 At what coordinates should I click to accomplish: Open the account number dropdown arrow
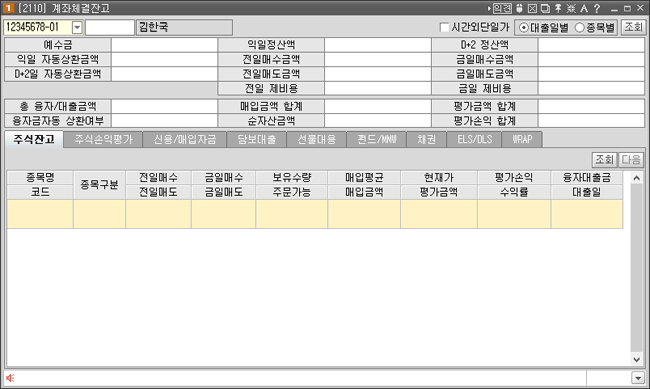click(77, 28)
